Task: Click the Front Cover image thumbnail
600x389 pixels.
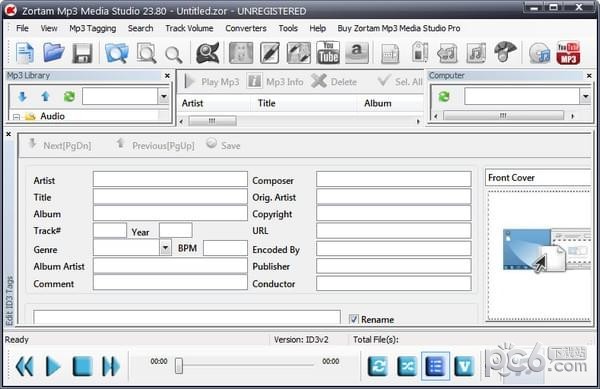Action: 547,251
